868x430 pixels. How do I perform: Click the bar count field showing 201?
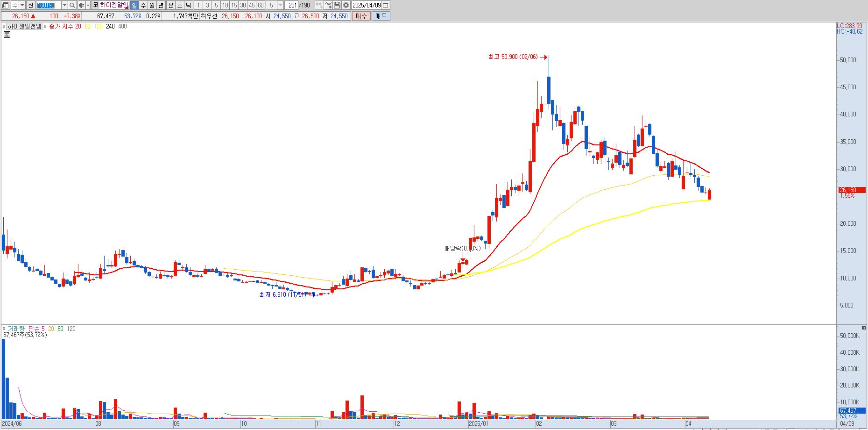point(292,5)
